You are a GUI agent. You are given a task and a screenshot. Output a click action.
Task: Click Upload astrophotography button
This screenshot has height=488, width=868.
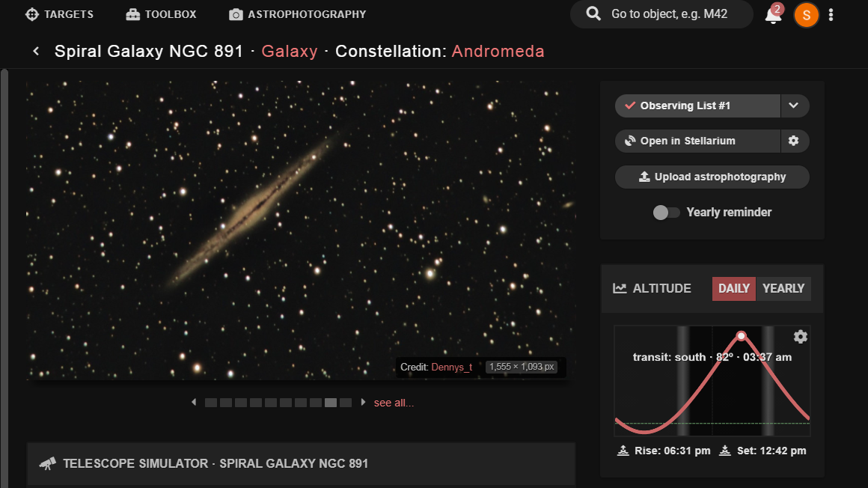712,177
